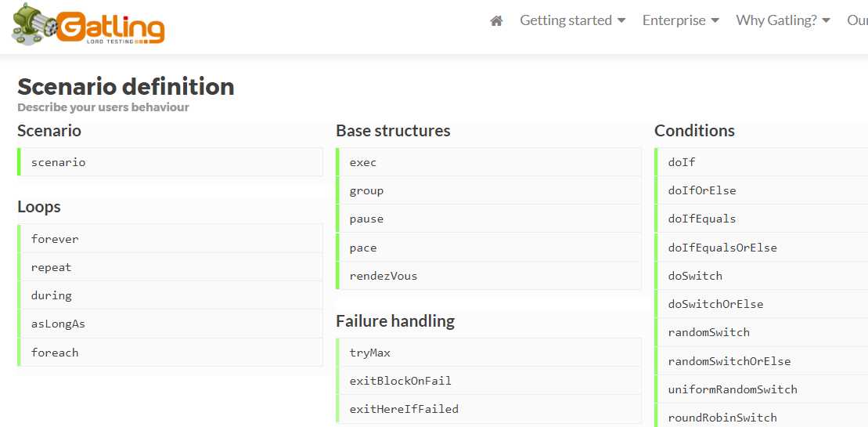Viewport: 868px width, 427px height.
Task: Open the forever loop entry
Action: 170,239
